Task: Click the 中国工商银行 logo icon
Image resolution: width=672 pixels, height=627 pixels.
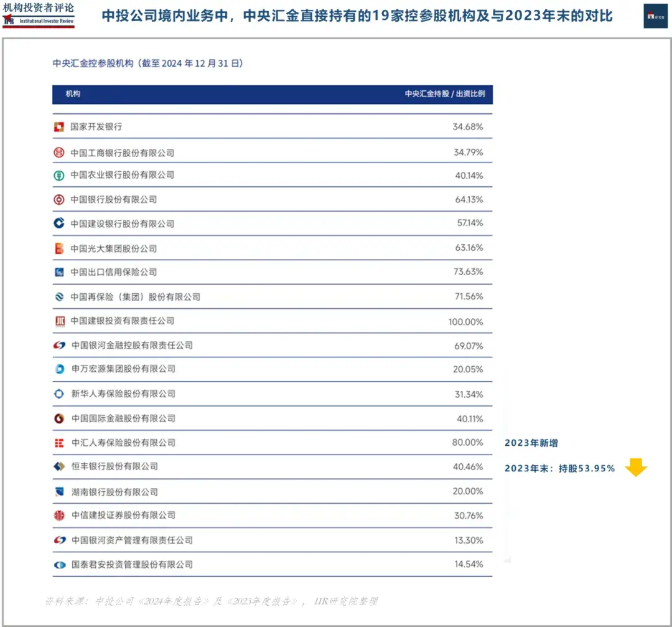Action: pos(58,153)
